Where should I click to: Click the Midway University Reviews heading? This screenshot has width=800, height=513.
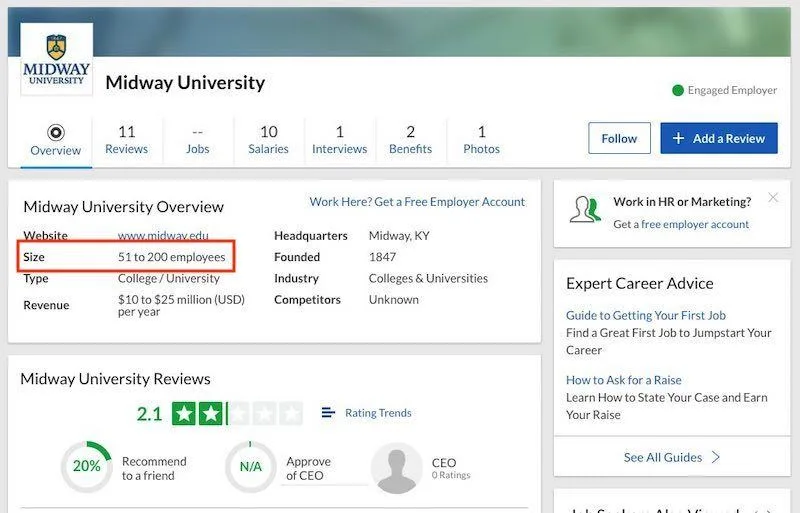(x=115, y=379)
